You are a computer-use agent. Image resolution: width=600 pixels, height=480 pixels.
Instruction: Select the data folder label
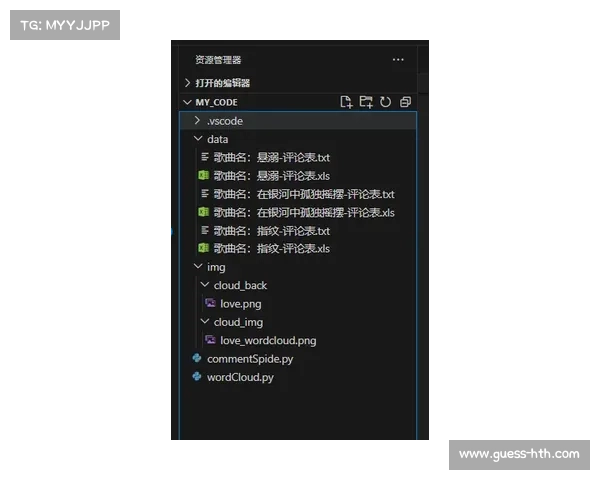pos(217,139)
